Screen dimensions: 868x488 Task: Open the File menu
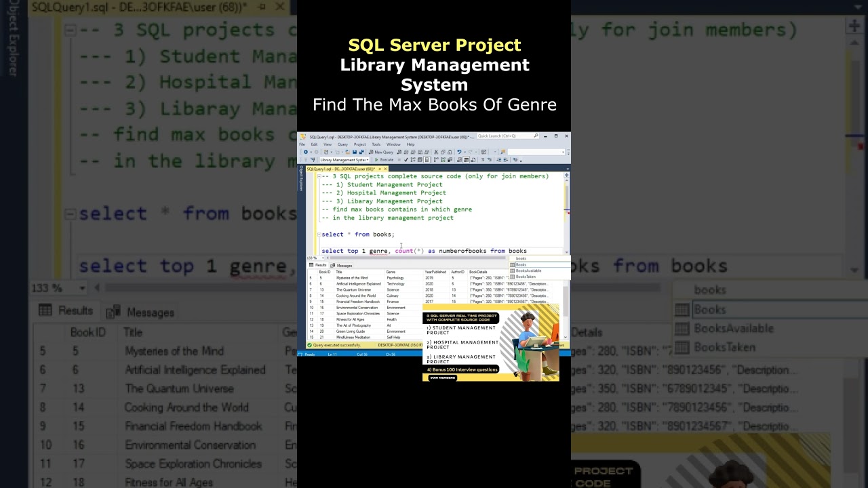point(302,144)
